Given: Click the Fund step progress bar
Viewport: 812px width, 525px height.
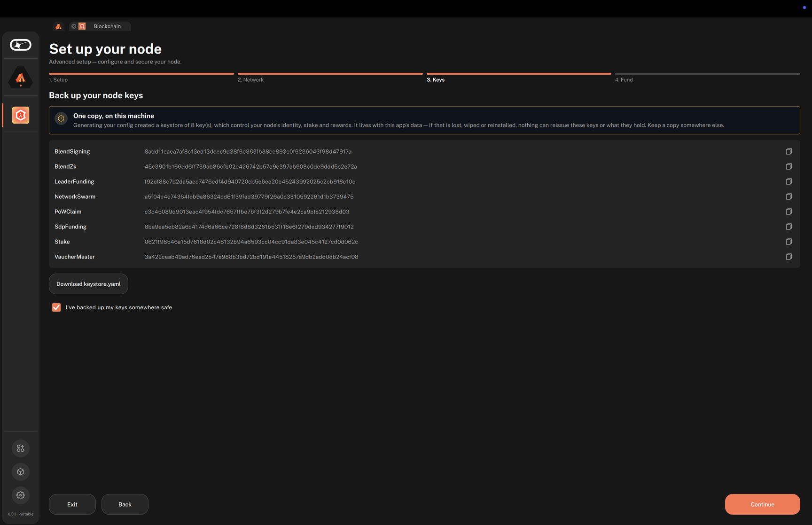Looking at the screenshot, I should coord(708,74).
